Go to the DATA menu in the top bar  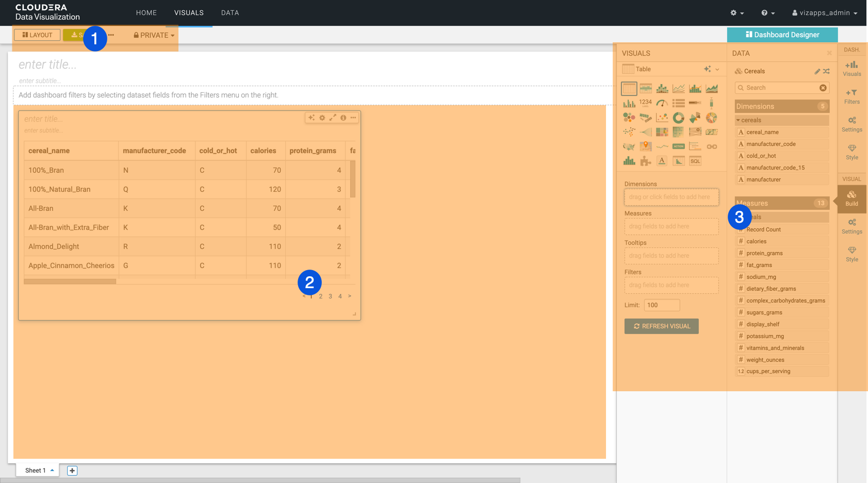(x=230, y=13)
